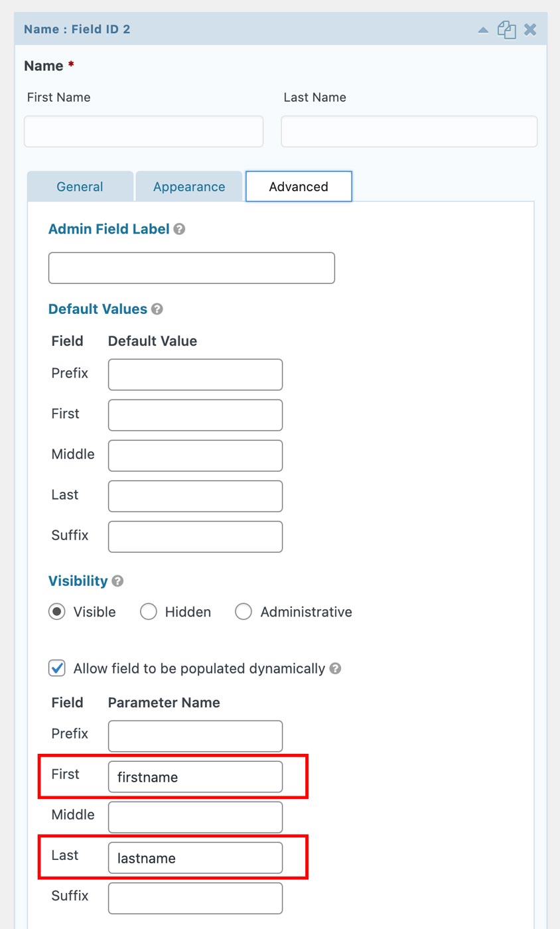Image resolution: width=560 pixels, height=929 pixels.
Task: Click the Last parameter name field
Action: pos(195,858)
